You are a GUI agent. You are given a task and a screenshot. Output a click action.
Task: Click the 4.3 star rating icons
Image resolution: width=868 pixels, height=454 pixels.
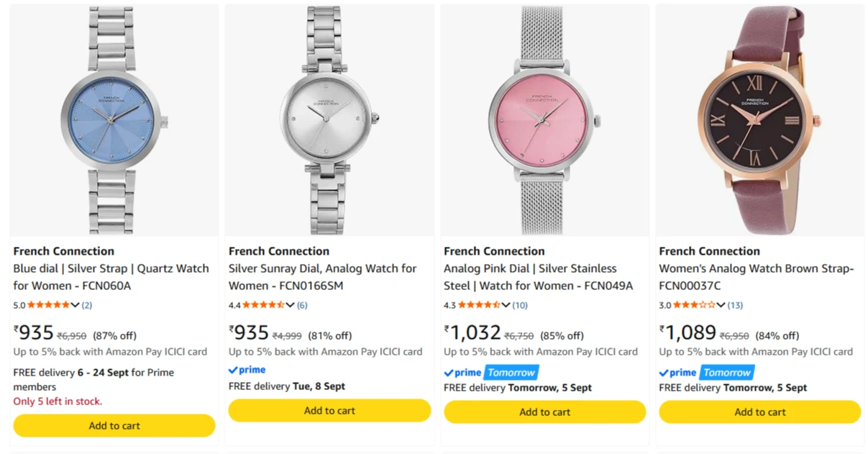480,305
